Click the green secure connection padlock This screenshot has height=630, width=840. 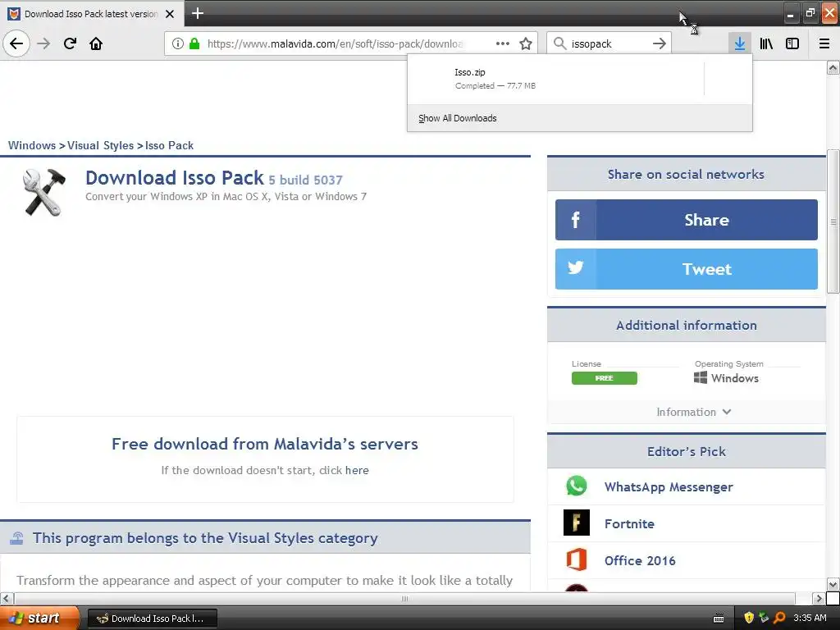coord(194,43)
